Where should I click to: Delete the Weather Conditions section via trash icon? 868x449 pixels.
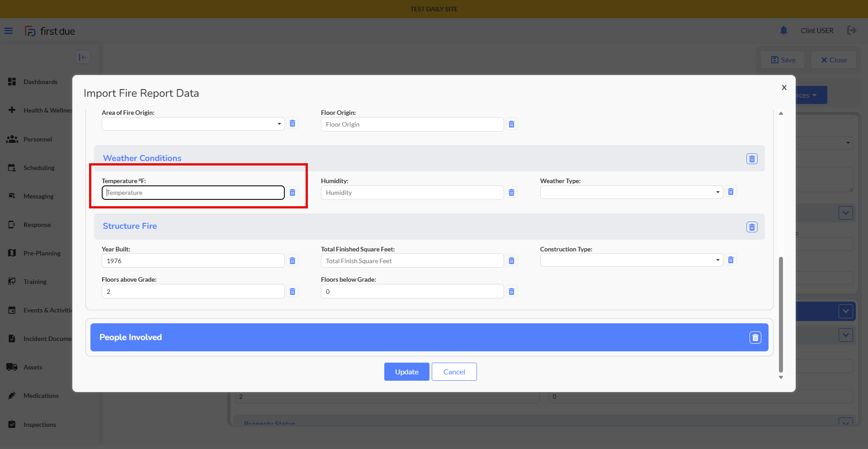(751, 159)
